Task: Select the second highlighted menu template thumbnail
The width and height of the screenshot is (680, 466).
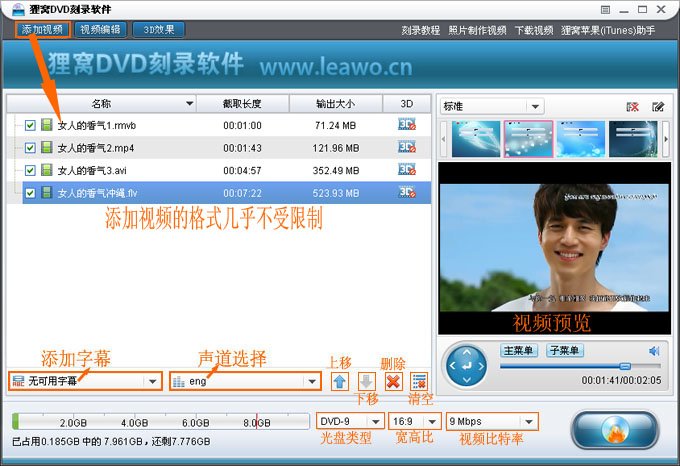Action: pos(528,139)
